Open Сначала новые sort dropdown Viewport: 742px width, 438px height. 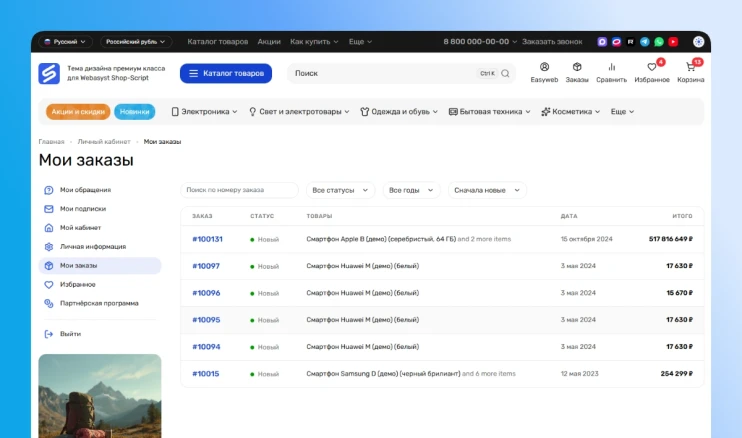[486, 190]
